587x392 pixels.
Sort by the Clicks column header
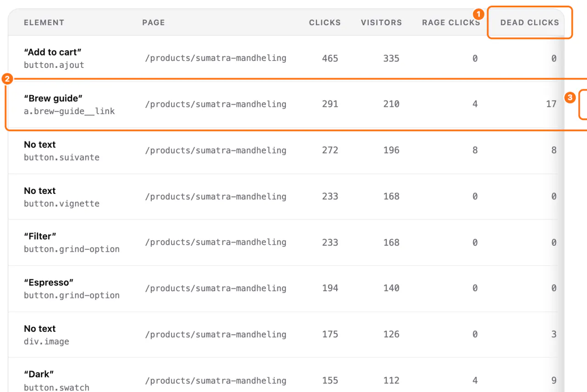[x=325, y=22]
